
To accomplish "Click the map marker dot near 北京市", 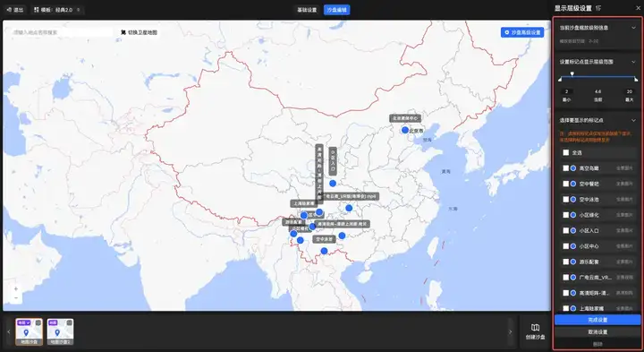I will click(405, 130).
